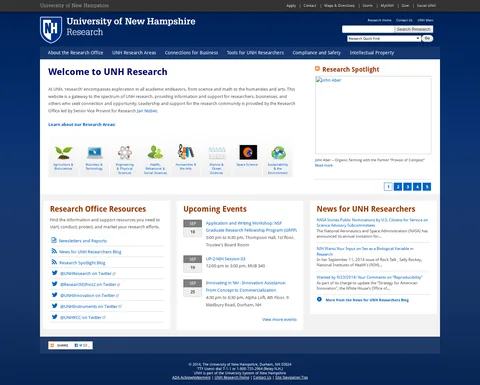Screen dimensions: 480x385
Task: Go to spotlight slide 3
Action: (407, 187)
